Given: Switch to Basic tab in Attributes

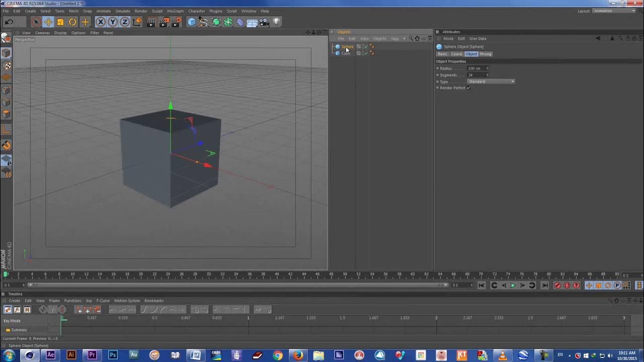Looking at the screenshot, I should tap(442, 54).
